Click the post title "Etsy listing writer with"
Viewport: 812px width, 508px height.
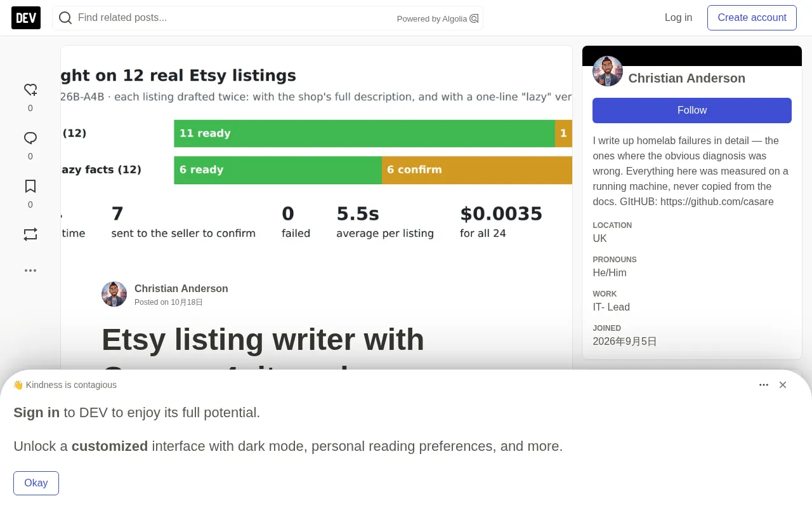(x=263, y=339)
